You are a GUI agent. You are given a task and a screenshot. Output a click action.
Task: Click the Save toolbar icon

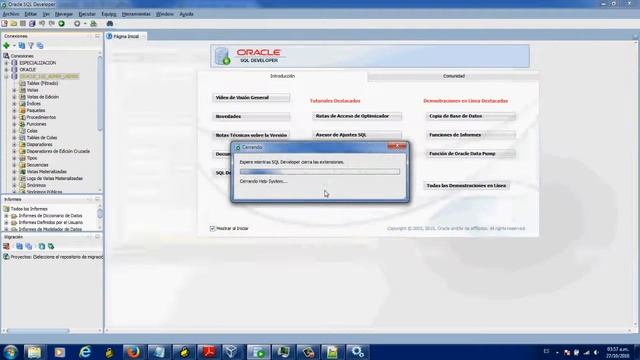tap(23, 24)
